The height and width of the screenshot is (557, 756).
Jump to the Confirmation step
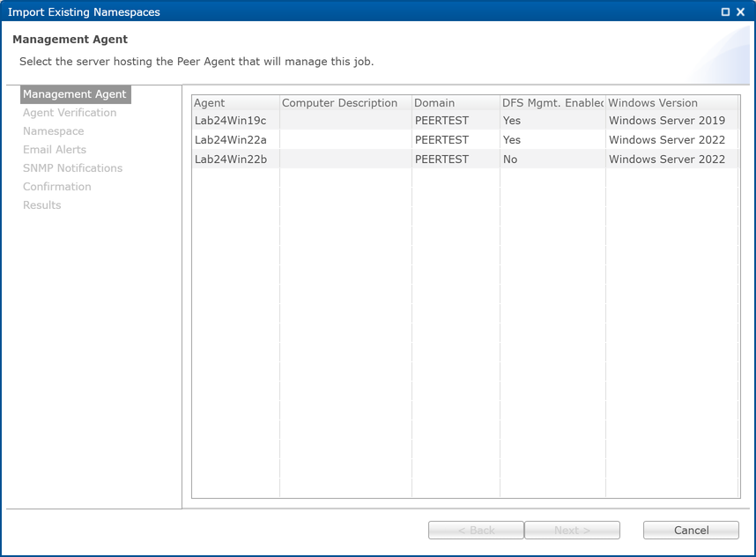[x=57, y=187]
